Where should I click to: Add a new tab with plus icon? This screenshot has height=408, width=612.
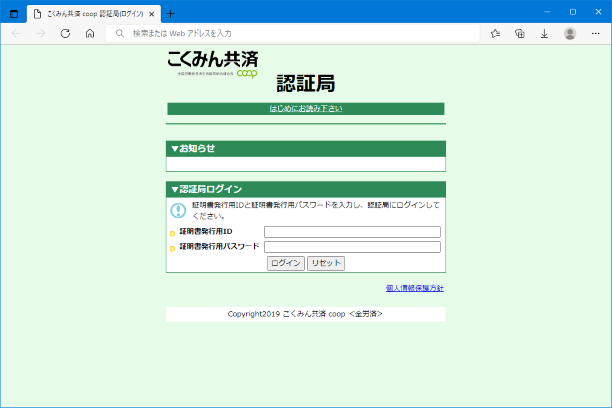pos(171,14)
